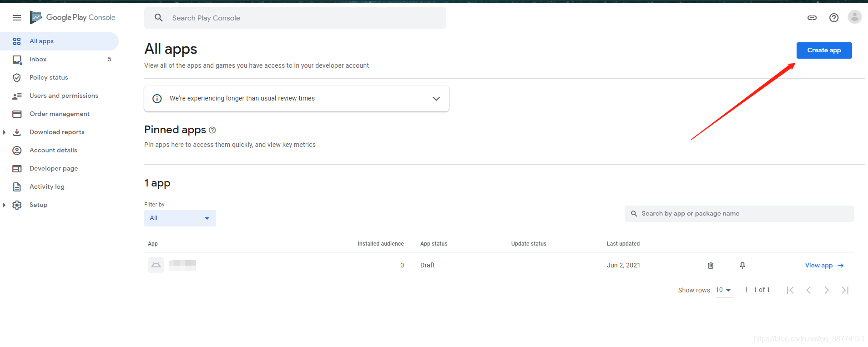Focus the Search Play Console field
The image size is (868, 347).
[x=295, y=18]
